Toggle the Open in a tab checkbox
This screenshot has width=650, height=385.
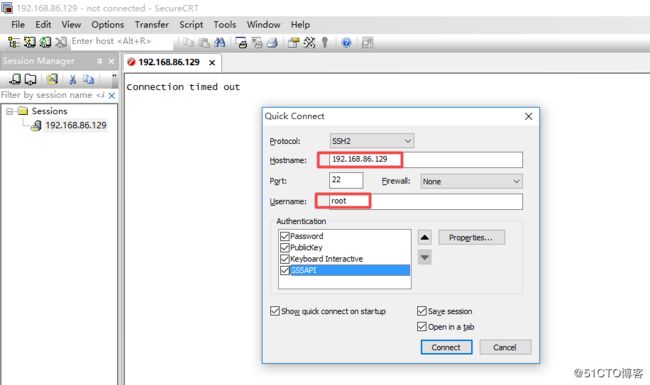point(422,327)
